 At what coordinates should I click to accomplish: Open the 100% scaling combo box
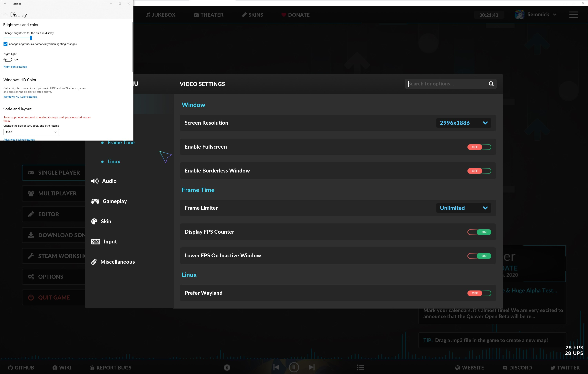click(31, 132)
